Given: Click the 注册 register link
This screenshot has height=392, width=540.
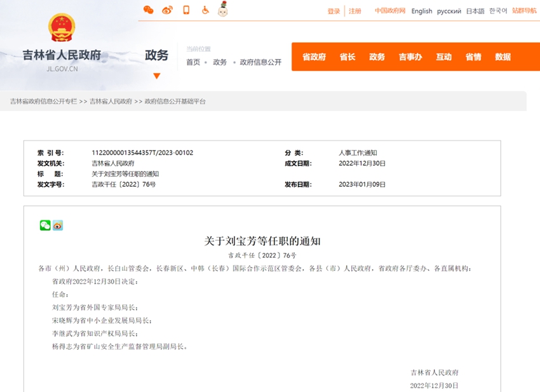Looking at the screenshot, I should [354, 11].
